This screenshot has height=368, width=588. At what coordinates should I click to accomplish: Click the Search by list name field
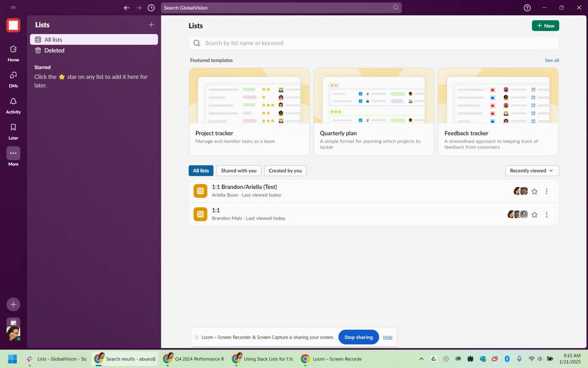pos(374,43)
